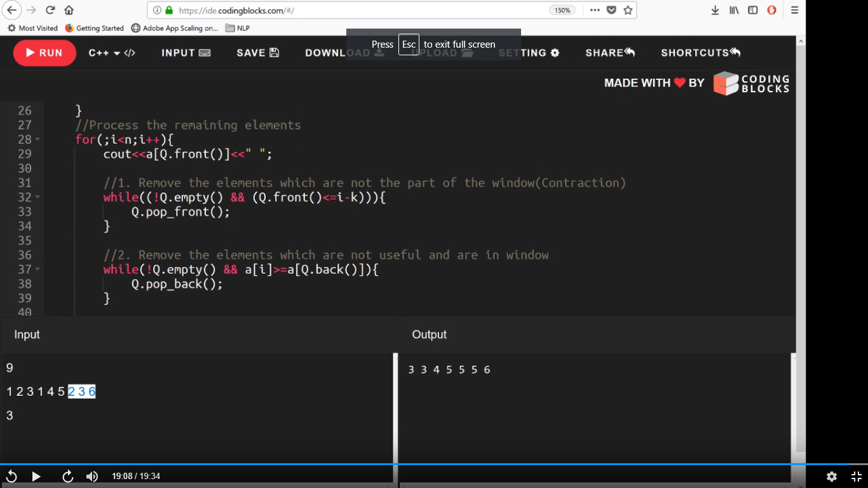Click the input value 9 on the first line
This screenshot has height=488, width=868.
pos(10,368)
